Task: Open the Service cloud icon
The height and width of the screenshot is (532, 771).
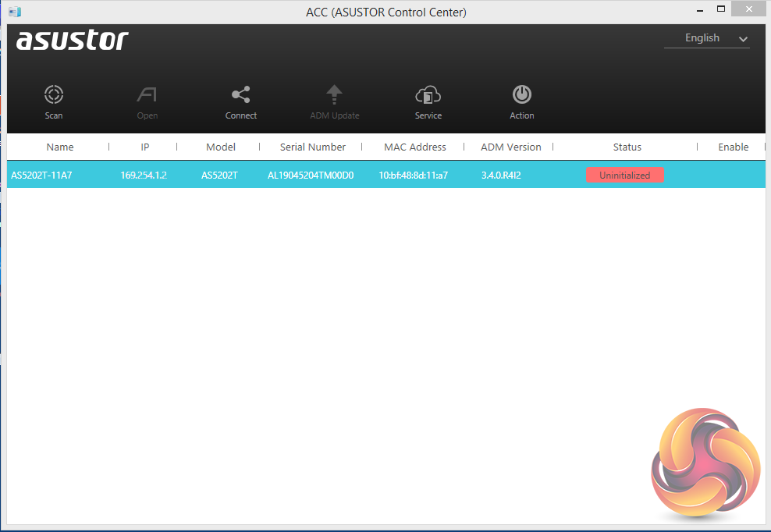Action: click(x=428, y=94)
